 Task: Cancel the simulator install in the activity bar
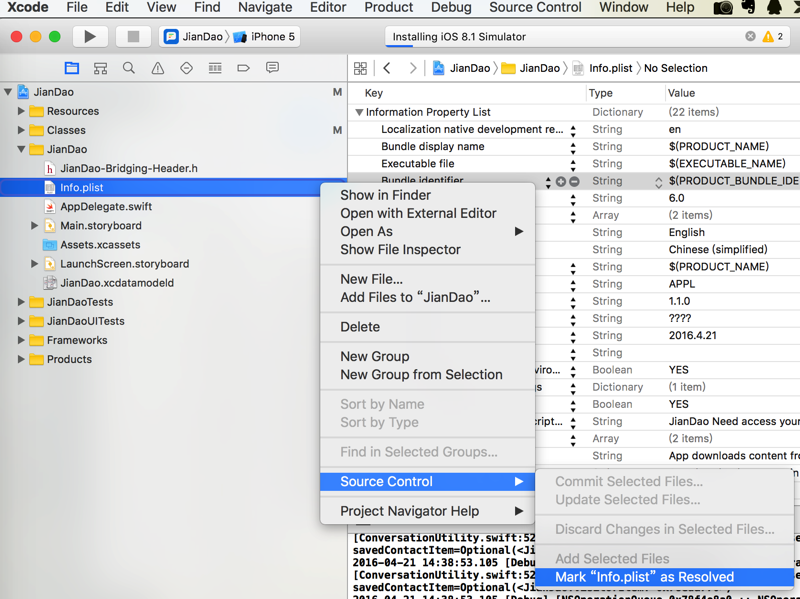[x=751, y=36]
